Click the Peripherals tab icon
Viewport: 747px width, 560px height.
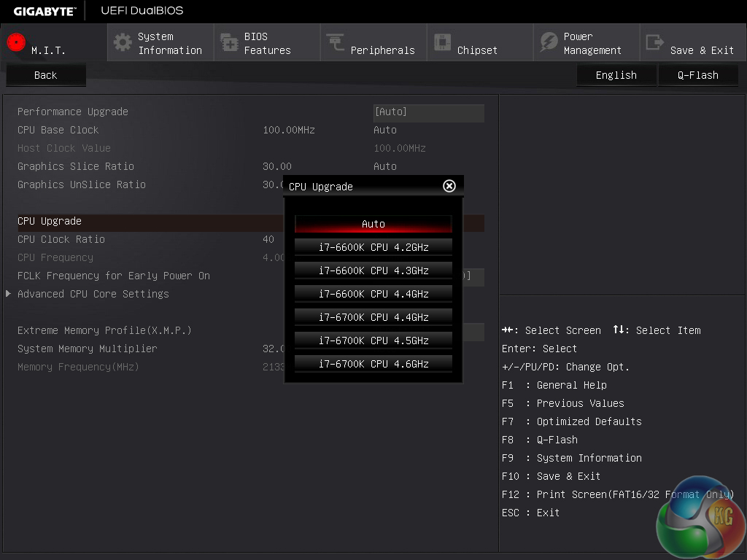[x=336, y=42]
